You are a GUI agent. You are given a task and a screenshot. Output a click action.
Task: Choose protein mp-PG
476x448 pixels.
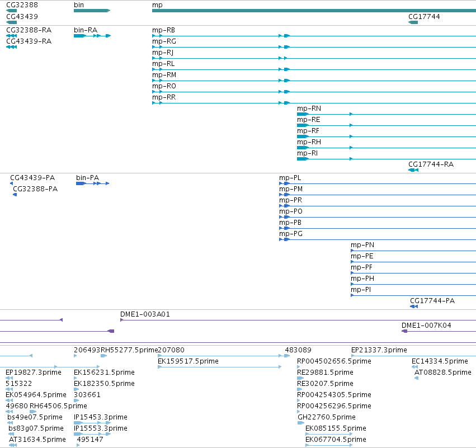tap(291, 234)
